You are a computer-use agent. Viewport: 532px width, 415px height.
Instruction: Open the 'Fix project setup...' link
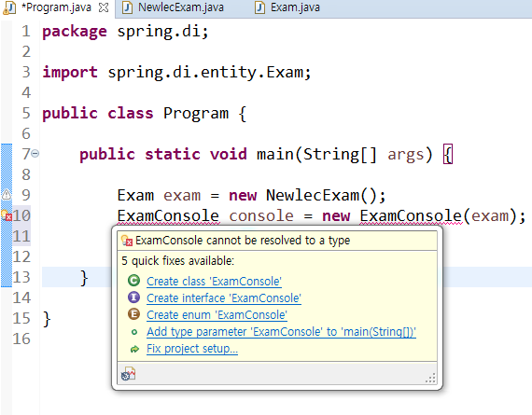(192, 349)
